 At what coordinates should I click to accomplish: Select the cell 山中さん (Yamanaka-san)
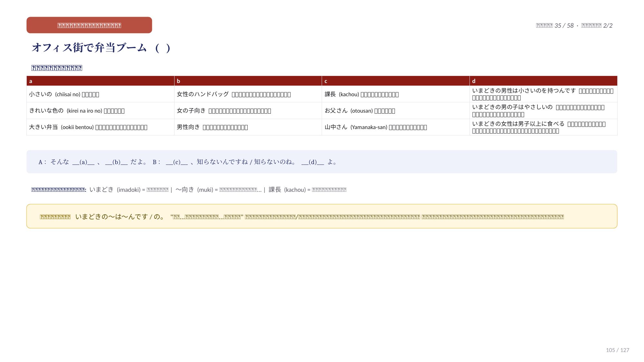tap(396, 127)
